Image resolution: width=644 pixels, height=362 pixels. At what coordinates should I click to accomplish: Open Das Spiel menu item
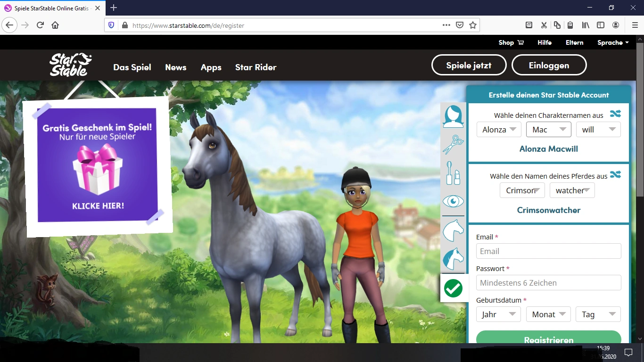pos(132,67)
